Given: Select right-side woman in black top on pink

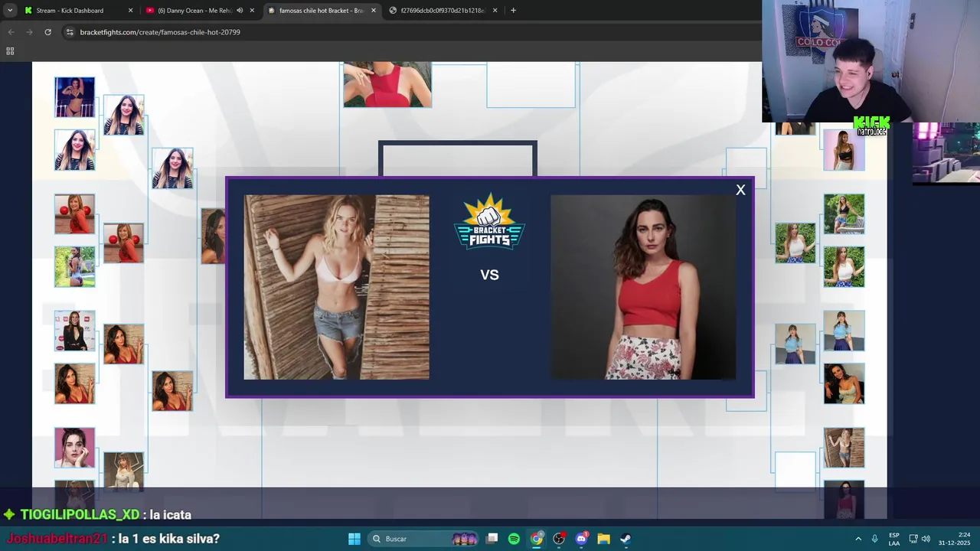Looking at the screenshot, I should pos(844,150).
